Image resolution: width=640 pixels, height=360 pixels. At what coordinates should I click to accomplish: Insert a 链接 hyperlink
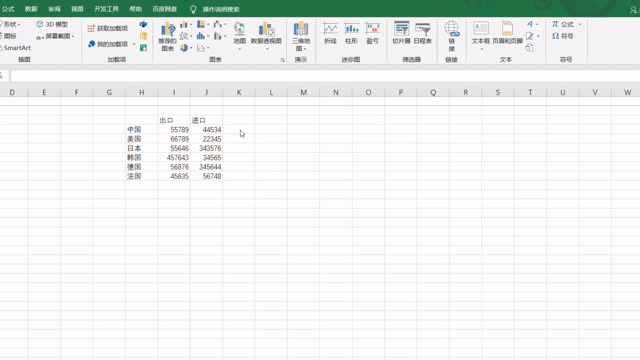click(451, 37)
